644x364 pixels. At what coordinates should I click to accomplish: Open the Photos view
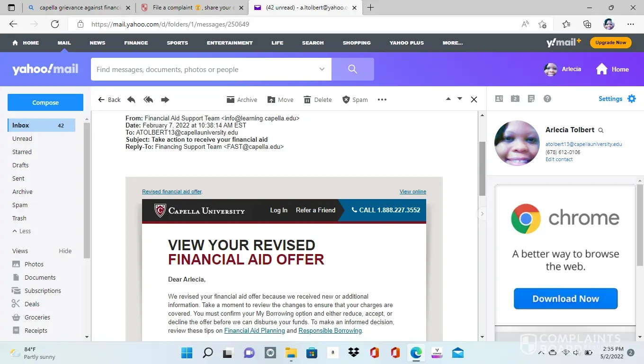click(28, 264)
